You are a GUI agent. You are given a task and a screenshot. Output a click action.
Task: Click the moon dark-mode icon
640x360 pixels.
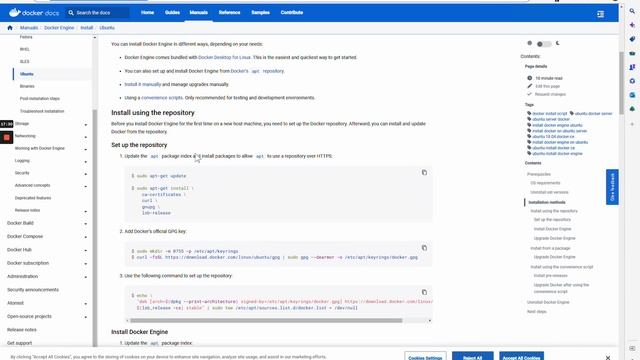coord(558,43)
